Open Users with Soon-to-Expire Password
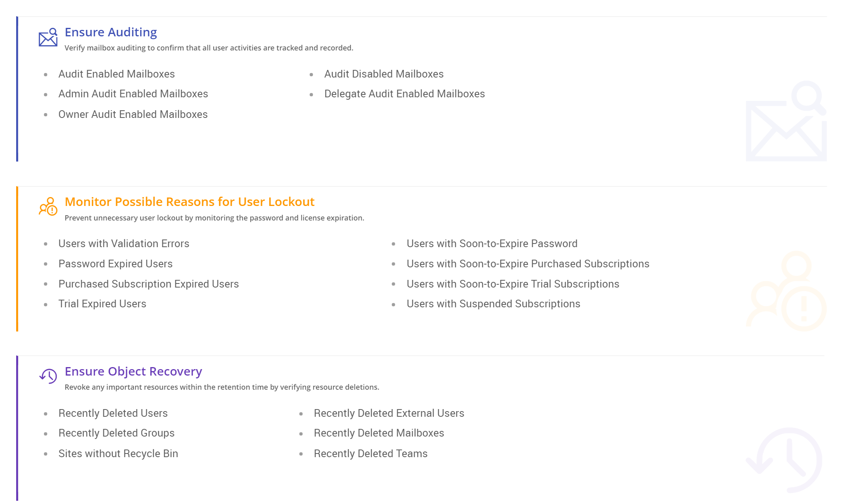This screenshot has height=504, width=868. 492,244
